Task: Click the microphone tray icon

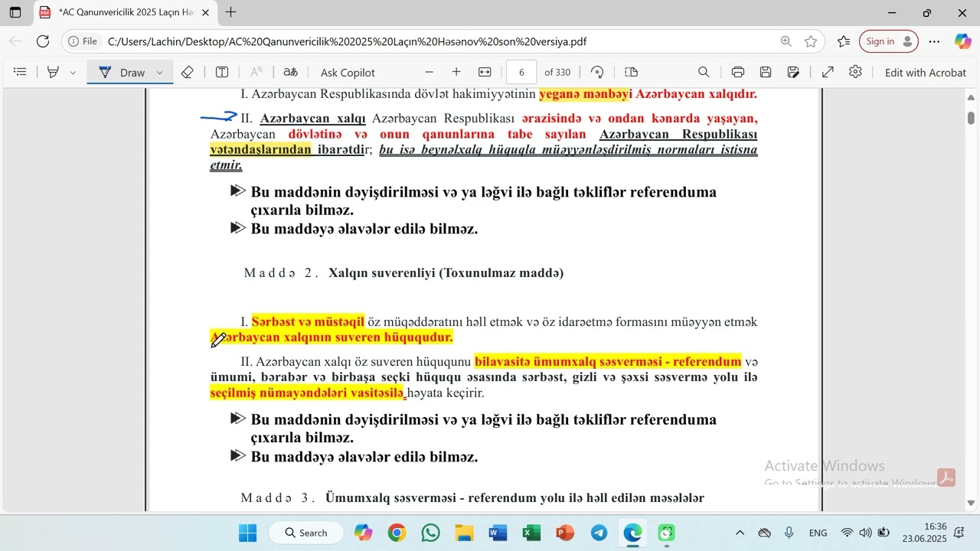Action: pyautogui.click(x=789, y=533)
